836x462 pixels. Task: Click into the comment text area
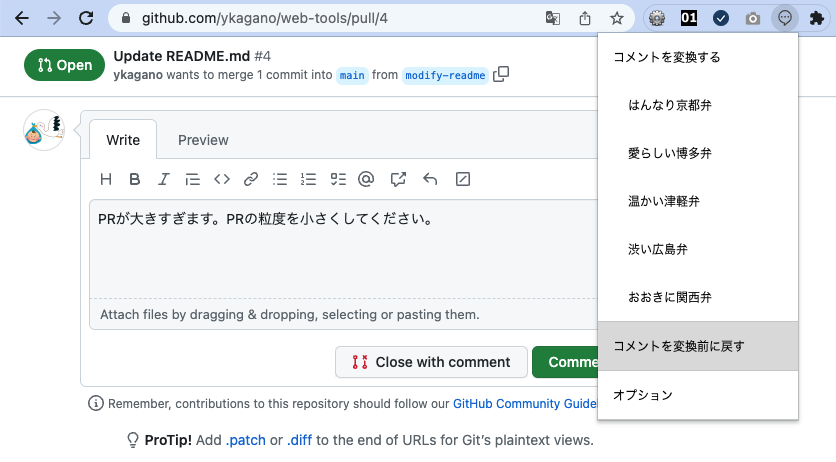pos(344,248)
